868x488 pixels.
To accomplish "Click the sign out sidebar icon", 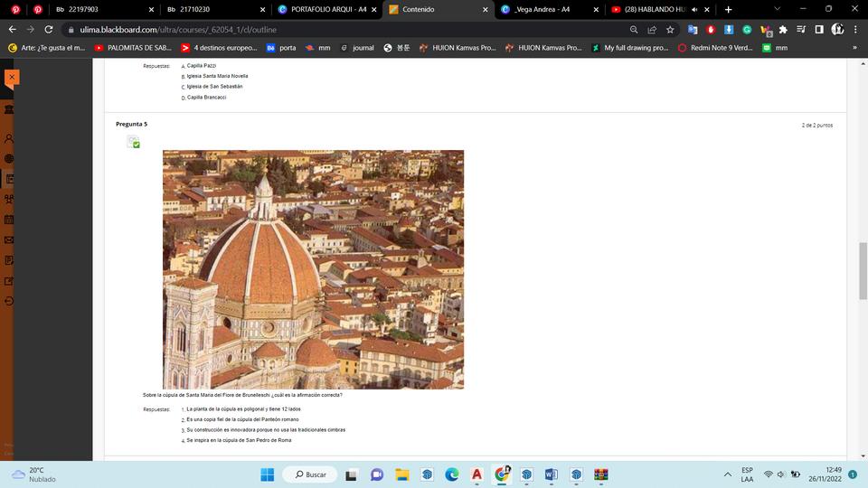I will [x=9, y=302].
